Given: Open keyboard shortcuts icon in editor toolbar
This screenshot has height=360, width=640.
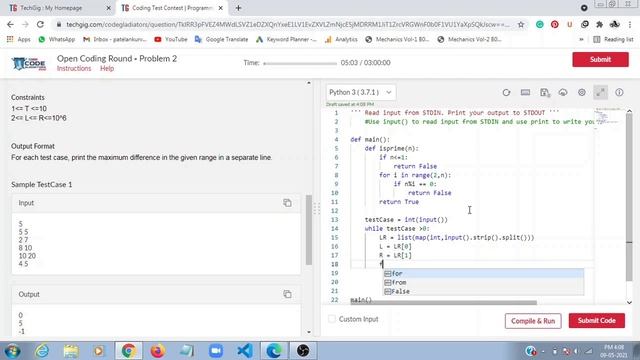Looking at the screenshot, I should [x=525, y=93].
